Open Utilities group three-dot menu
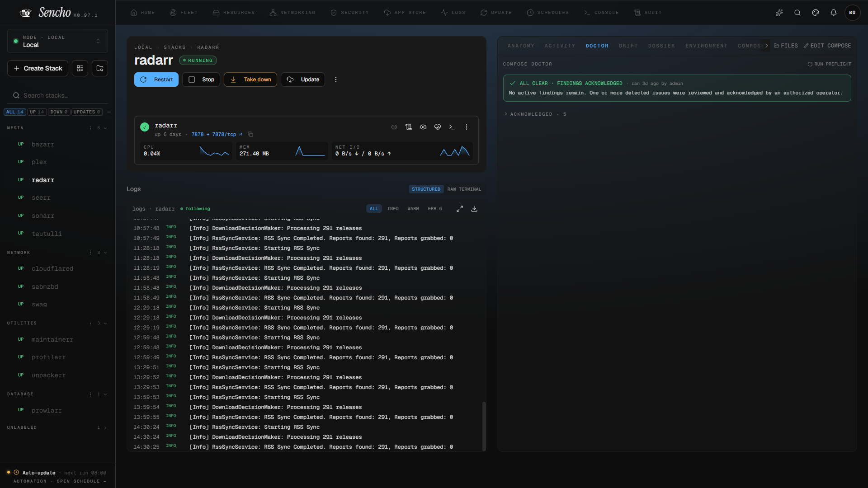 pyautogui.click(x=90, y=323)
